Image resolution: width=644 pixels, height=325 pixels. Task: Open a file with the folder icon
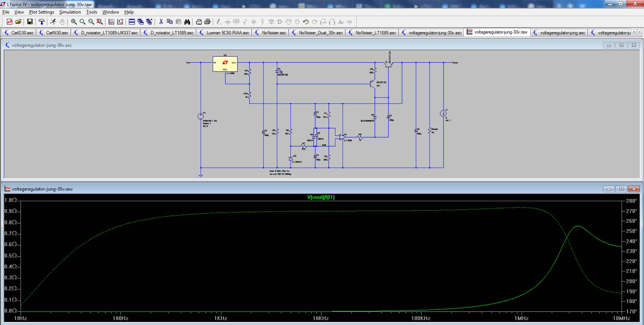[18, 22]
